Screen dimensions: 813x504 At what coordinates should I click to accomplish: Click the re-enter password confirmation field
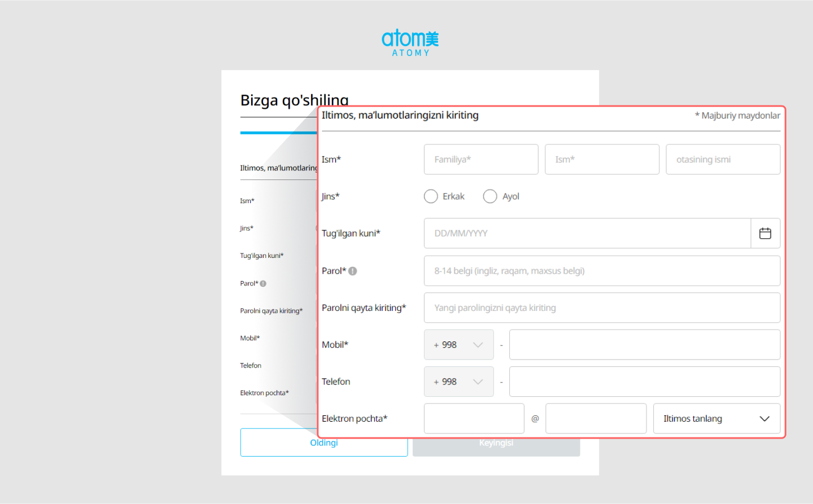[x=601, y=308]
